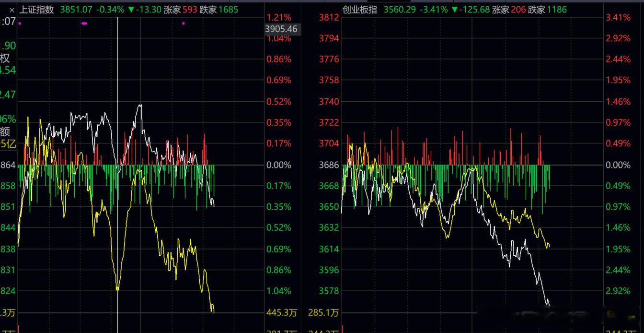Viewport: 644px width, 333px height.
Task: Click the 445.3万 volume label
Action: click(x=281, y=313)
